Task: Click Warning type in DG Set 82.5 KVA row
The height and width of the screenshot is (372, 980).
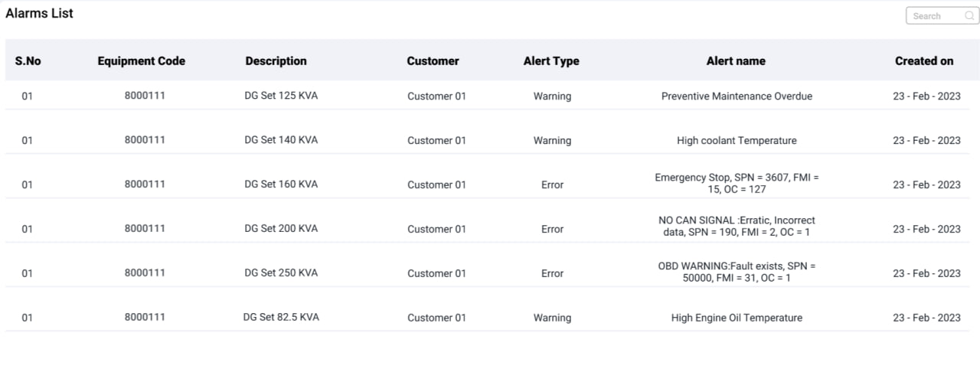Action: tap(552, 318)
